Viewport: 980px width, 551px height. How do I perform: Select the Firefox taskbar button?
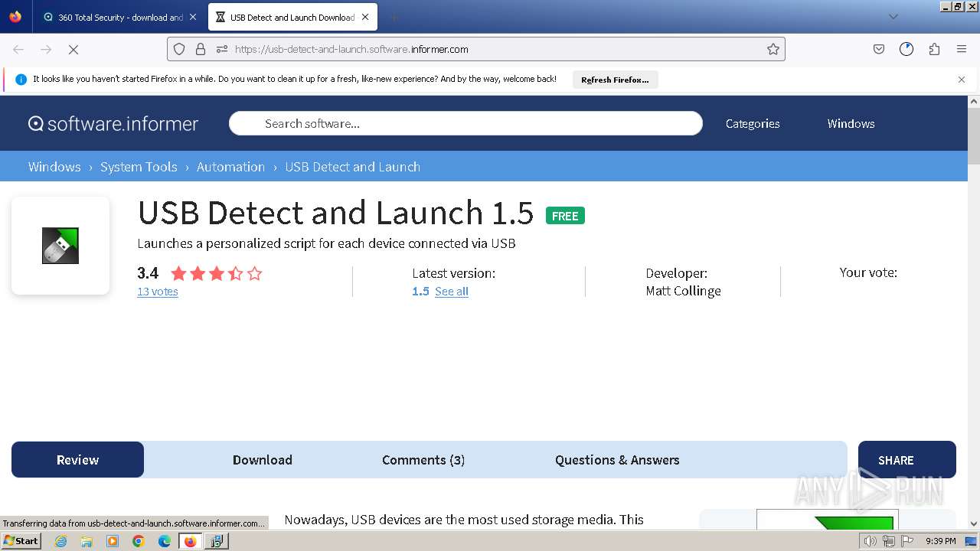click(x=190, y=541)
